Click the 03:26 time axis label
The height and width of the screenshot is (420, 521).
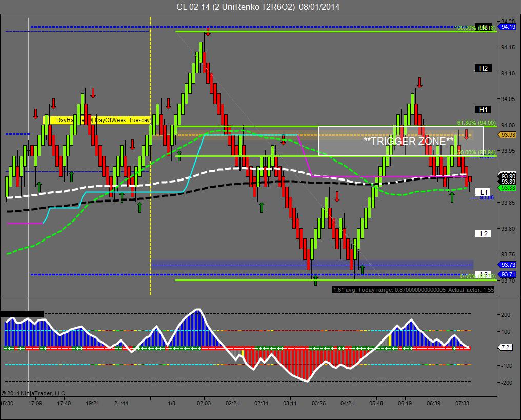click(318, 403)
